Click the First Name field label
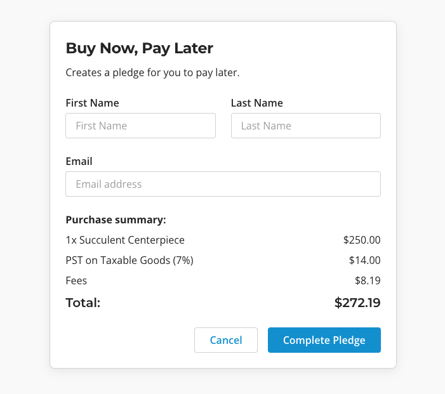The image size is (445, 394). tap(92, 103)
